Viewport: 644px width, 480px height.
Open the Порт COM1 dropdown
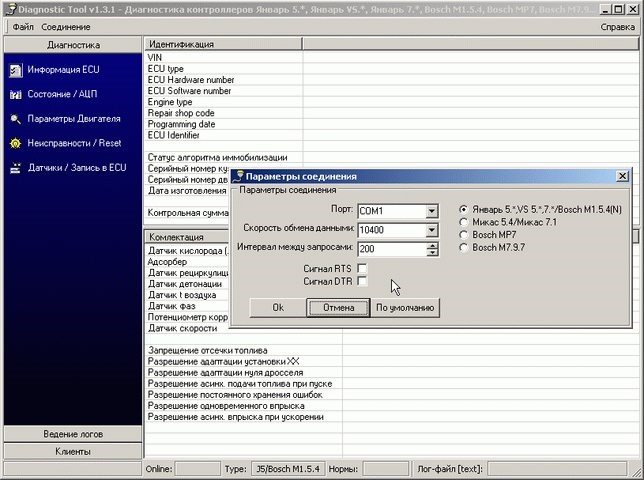pyautogui.click(x=432, y=211)
